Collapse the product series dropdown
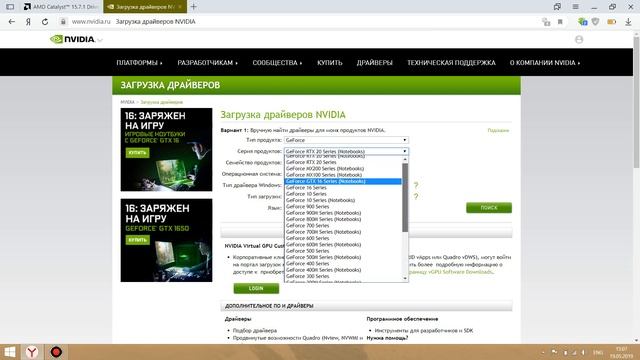This screenshot has width=640, height=360. (346, 151)
